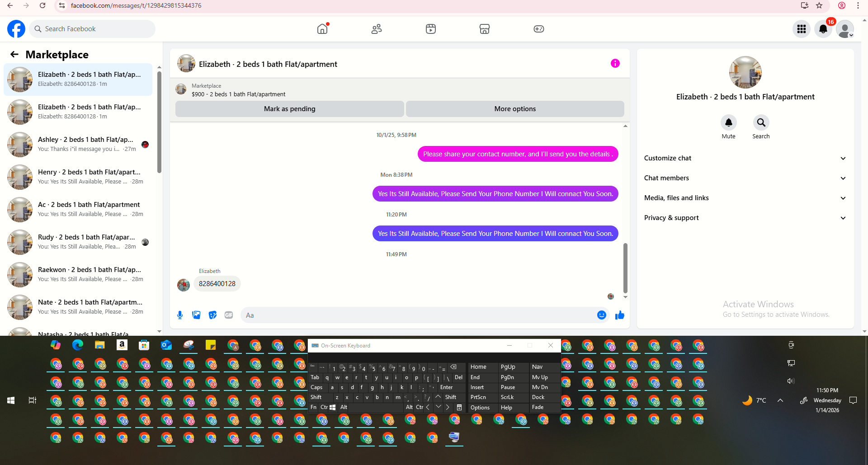This screenshot has height=465, width=868.
Task: Open Rudy's 2 beds conversation
Action: [78, 242]
